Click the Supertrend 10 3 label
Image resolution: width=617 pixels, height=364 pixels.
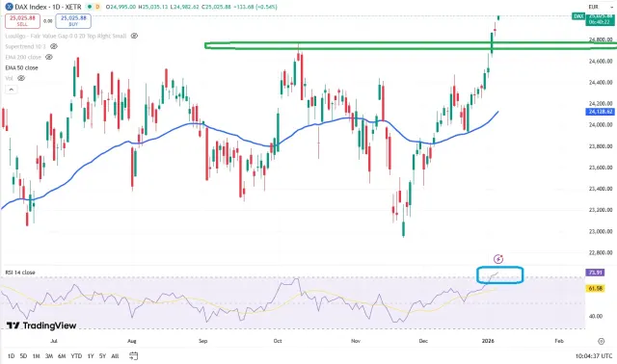pyautogui.click(x=25, y=46)
